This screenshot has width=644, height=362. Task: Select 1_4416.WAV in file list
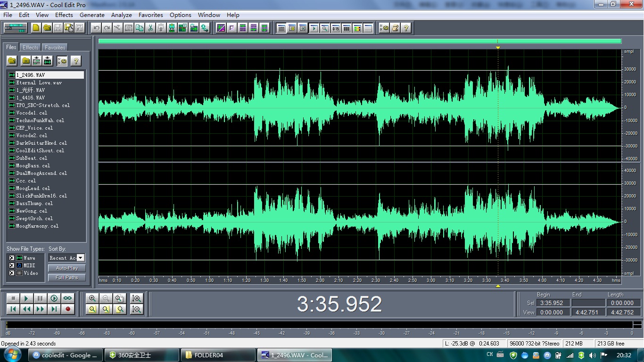pyautogui.click(x=31, y=98)
